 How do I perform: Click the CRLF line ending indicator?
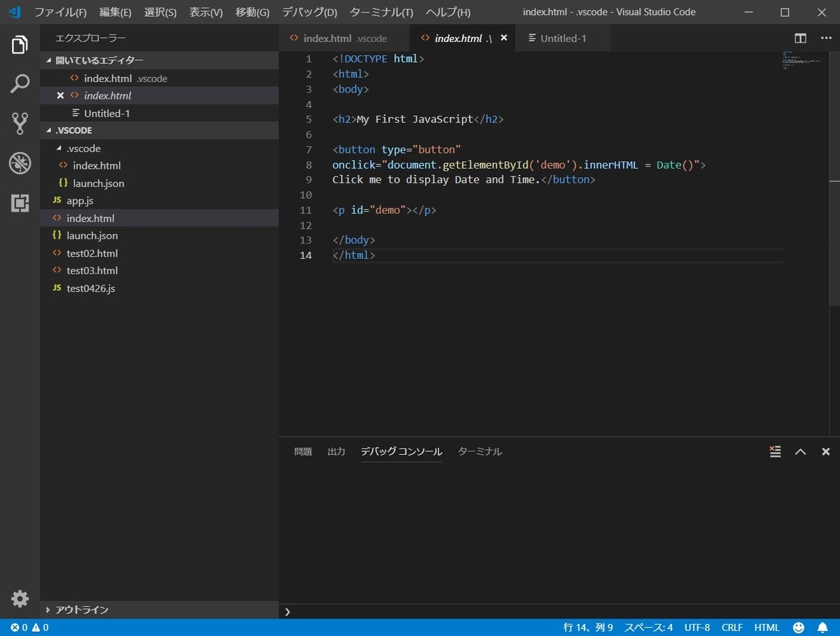click(732, 628)
